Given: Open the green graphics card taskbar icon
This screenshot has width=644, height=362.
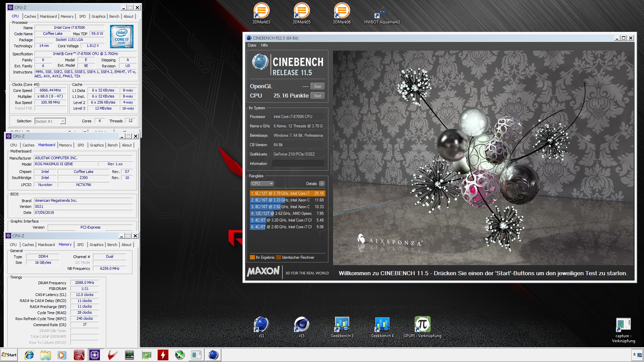Looking at the screenshot, I should (146, 355).
